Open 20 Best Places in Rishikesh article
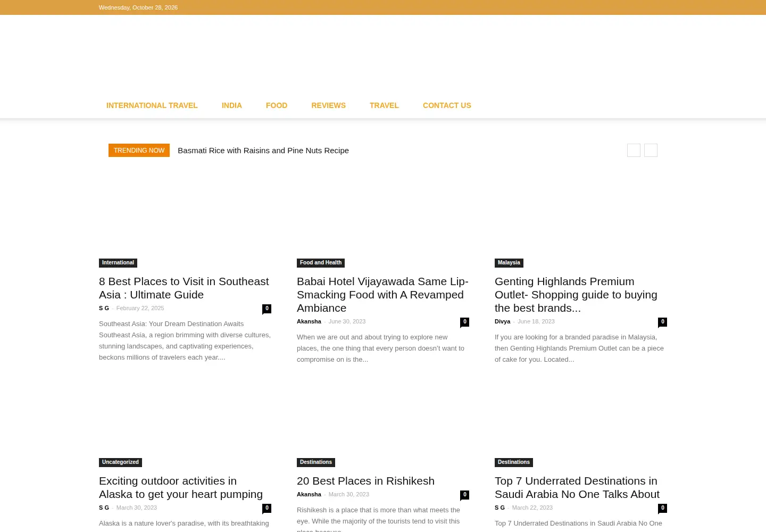 365,481
